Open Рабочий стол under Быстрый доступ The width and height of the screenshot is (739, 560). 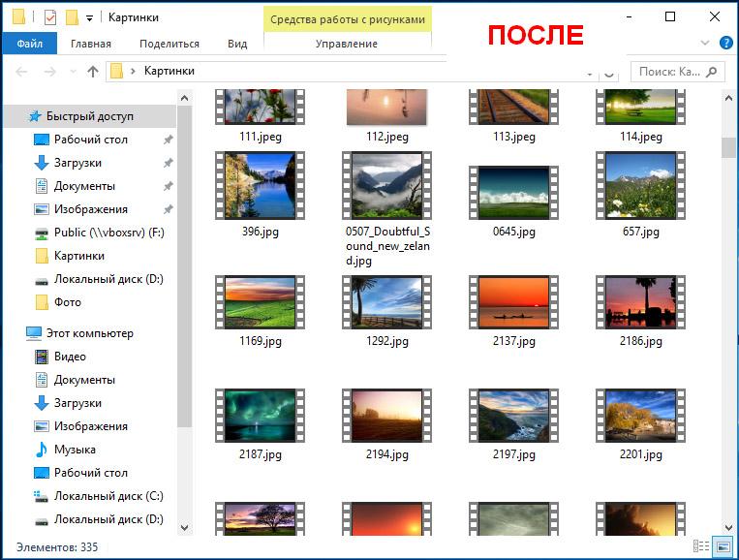point(90,140)
